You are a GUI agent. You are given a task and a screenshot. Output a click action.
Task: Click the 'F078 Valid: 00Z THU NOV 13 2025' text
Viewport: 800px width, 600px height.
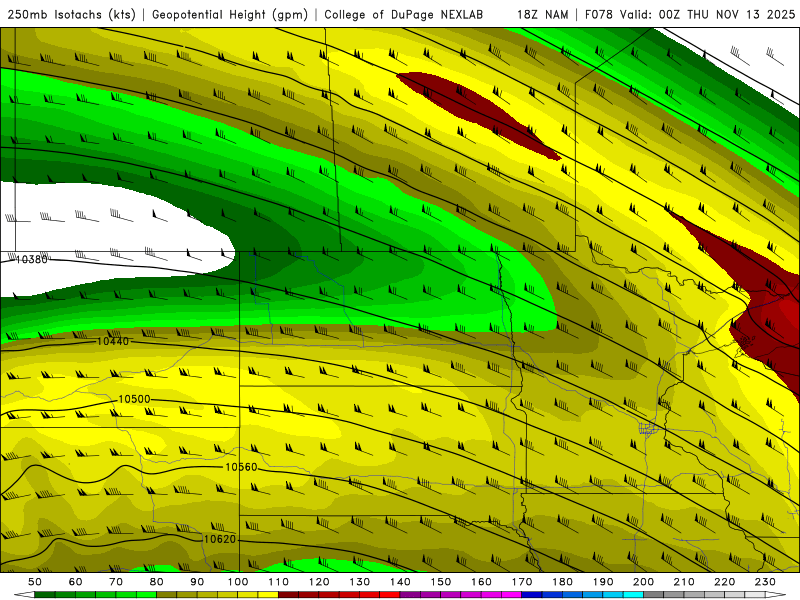point(690,15)
